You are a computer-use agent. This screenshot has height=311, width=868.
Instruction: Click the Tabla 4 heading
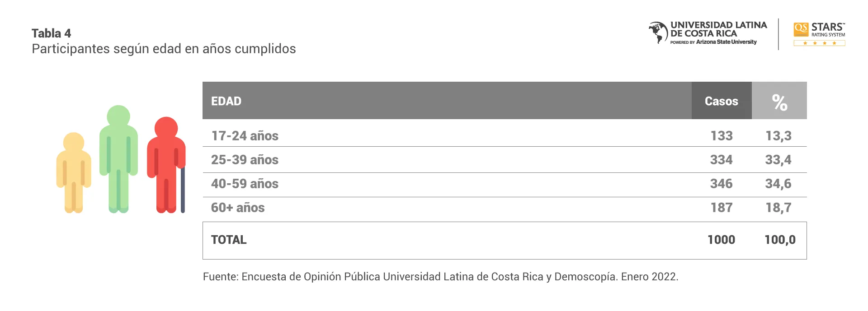pyautogui.click(x=52, y=33)
